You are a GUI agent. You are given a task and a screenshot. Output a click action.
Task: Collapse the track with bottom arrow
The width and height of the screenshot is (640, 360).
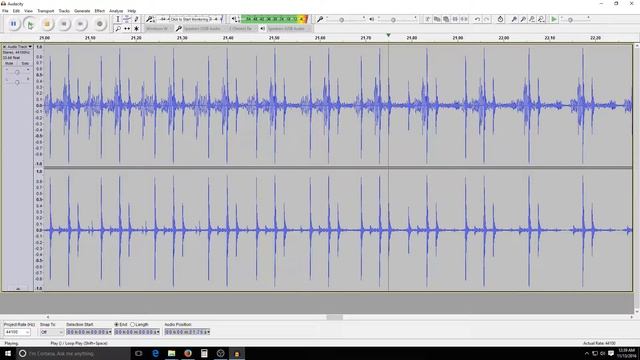click(x=18, y=289)
